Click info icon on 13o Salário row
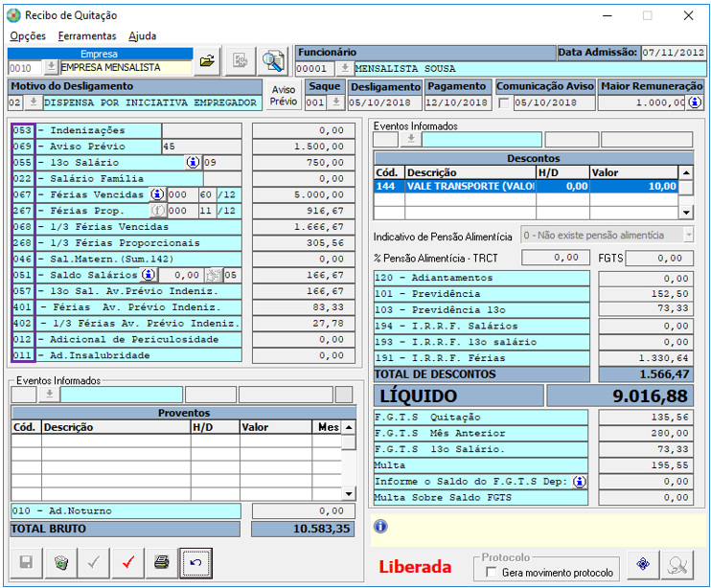 pos(193,162)
